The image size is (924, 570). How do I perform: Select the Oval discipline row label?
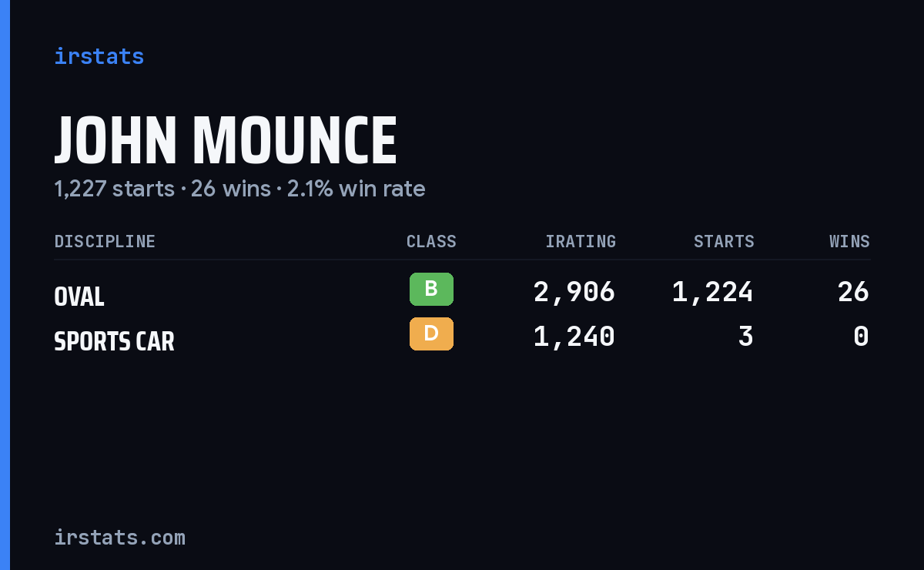pyautogui.click(x=79, y=297)
